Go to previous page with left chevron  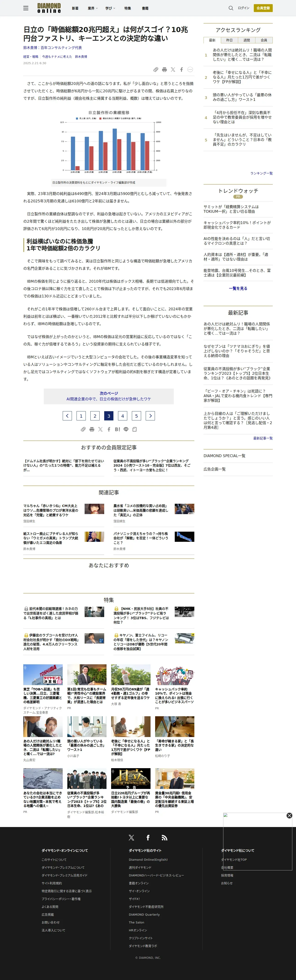[x=67, y=416]
